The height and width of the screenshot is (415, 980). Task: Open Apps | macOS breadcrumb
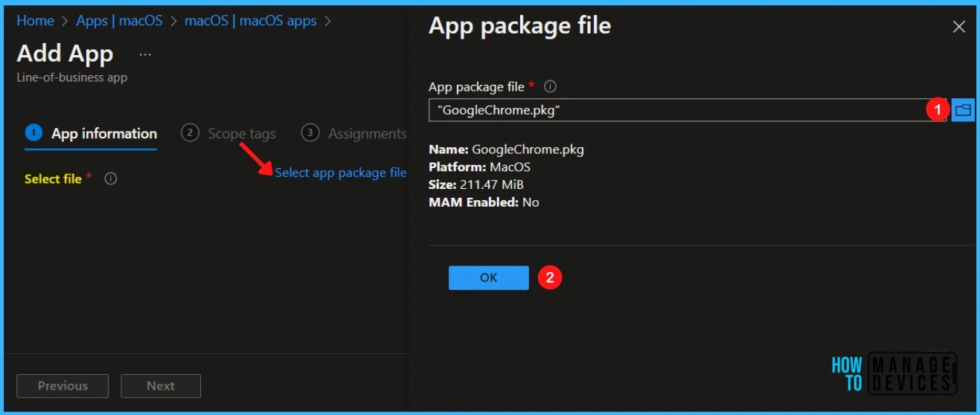119,21
